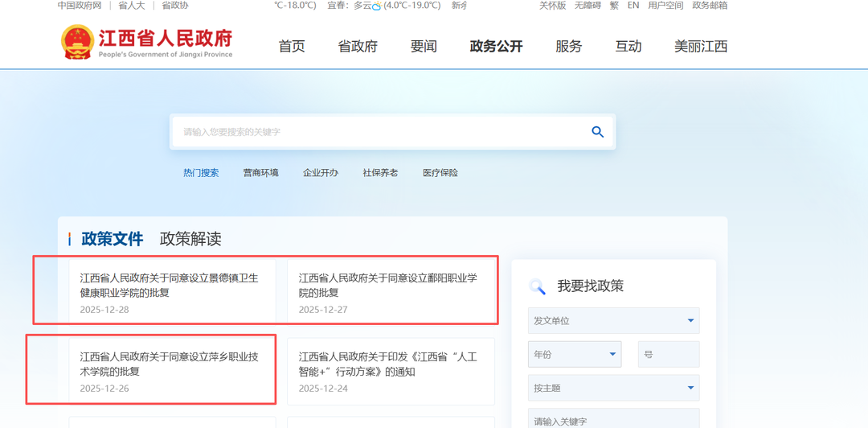Click the 省人大 link

pos(131,6)
